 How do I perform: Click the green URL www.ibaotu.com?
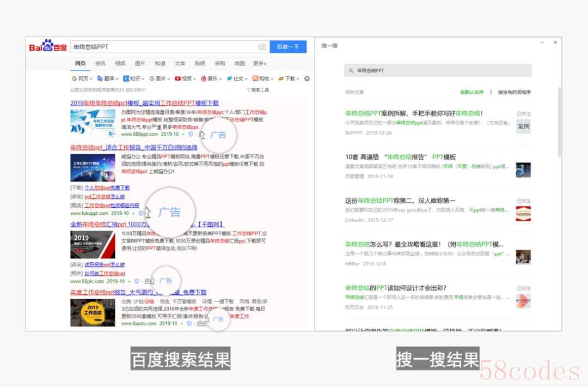[139, 323]
